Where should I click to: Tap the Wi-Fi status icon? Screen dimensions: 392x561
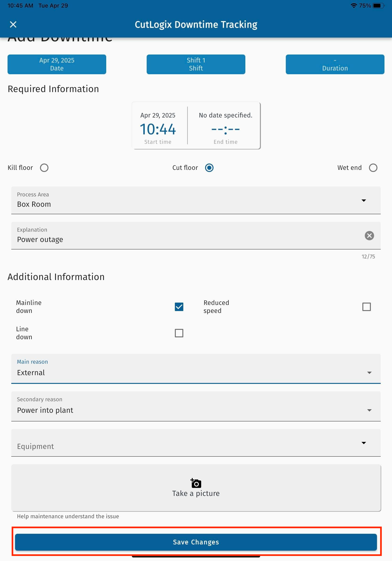point(353,6)
